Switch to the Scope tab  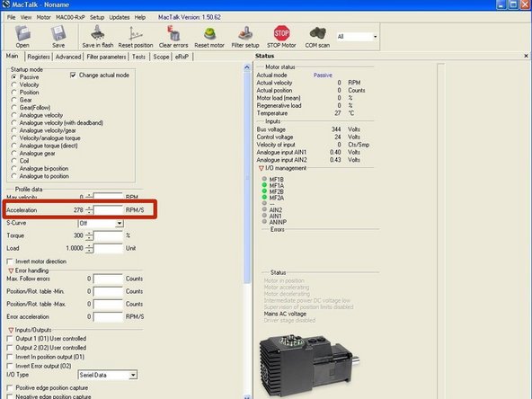[161, 57]
